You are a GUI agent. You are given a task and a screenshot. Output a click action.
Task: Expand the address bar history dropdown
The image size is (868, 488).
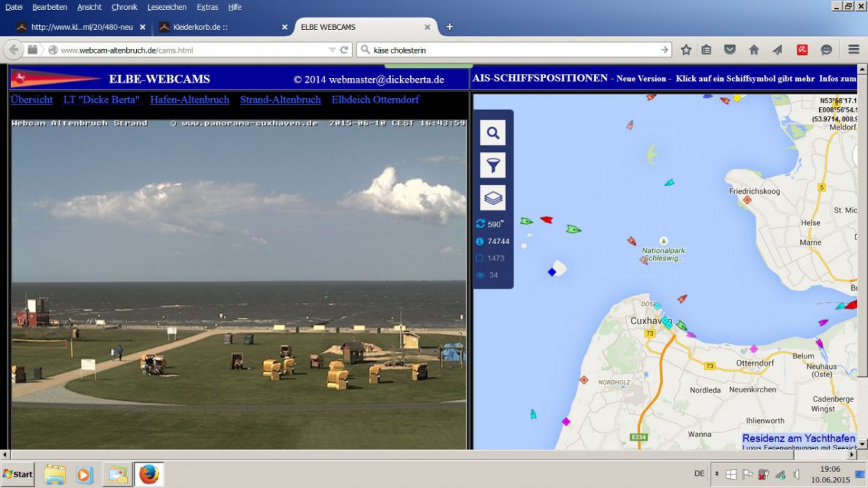(x=332, y=50)
